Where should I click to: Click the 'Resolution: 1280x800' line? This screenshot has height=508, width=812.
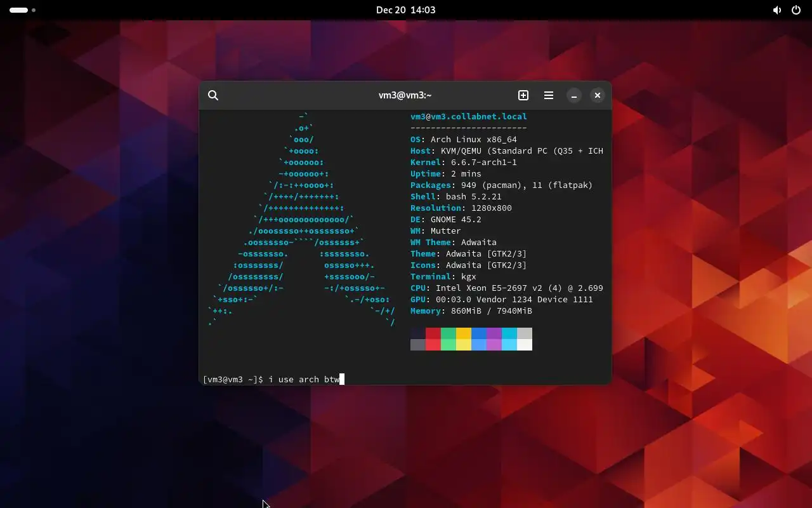(x=461, y=208)
